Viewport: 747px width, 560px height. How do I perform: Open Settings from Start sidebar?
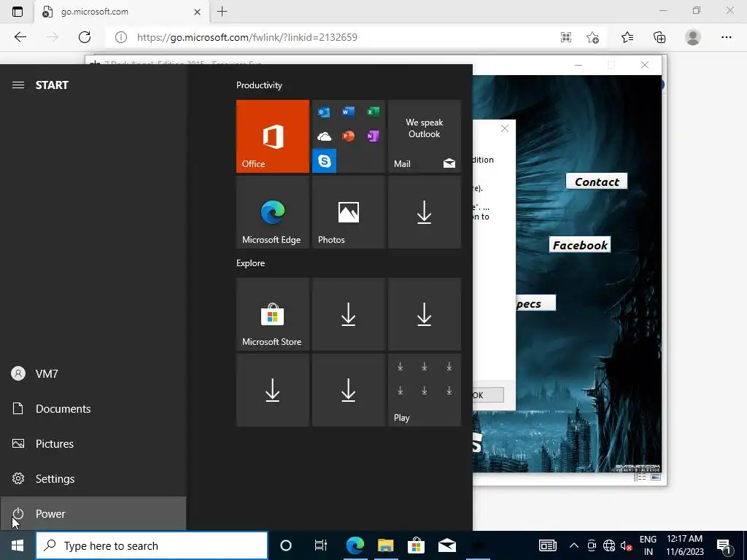[93, 478]
